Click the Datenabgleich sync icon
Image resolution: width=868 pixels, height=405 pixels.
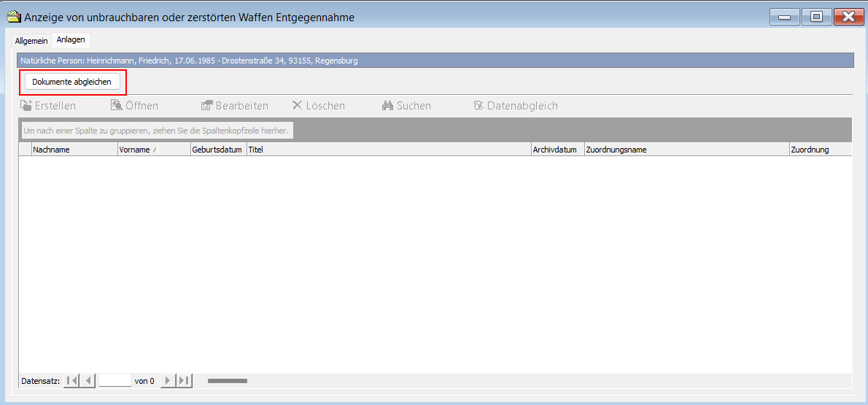click(478, 106)
